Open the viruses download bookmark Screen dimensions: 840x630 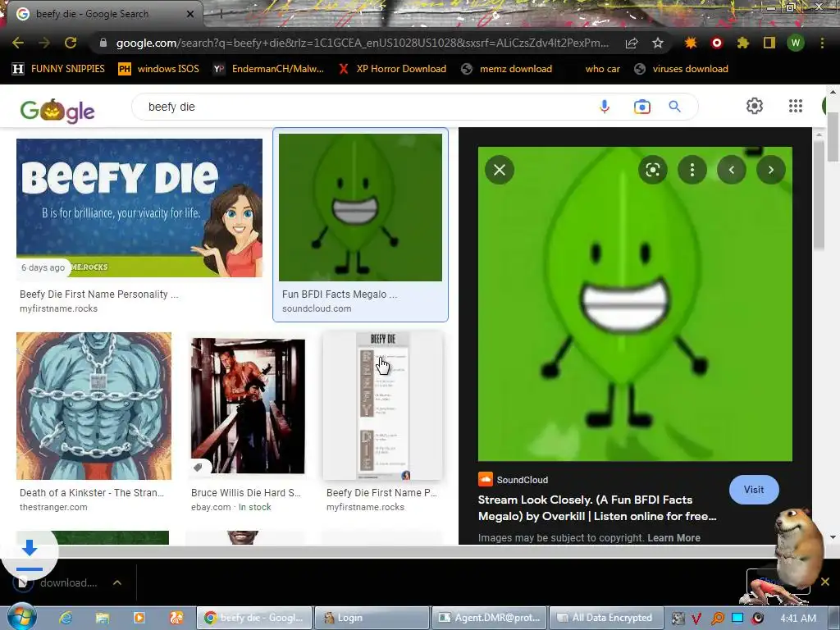point(681,69)
